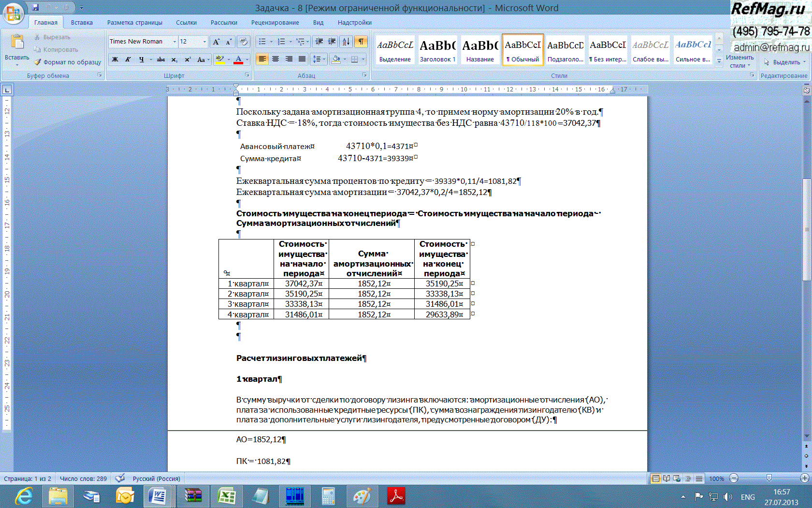Click the Sort (A-Z) paragraph icon
The width and height of the screenshot is (812, 508).
point(346,42)
